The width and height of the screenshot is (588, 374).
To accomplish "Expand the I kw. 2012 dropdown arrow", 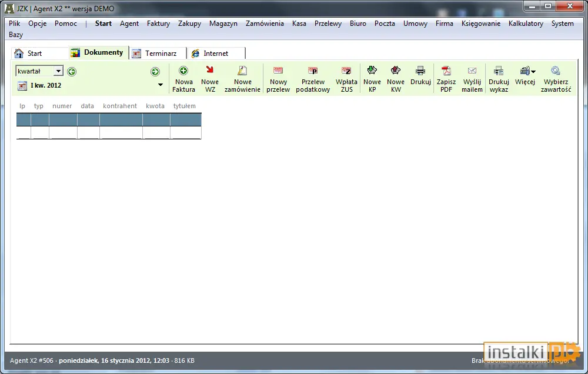I will pos(160,85).
